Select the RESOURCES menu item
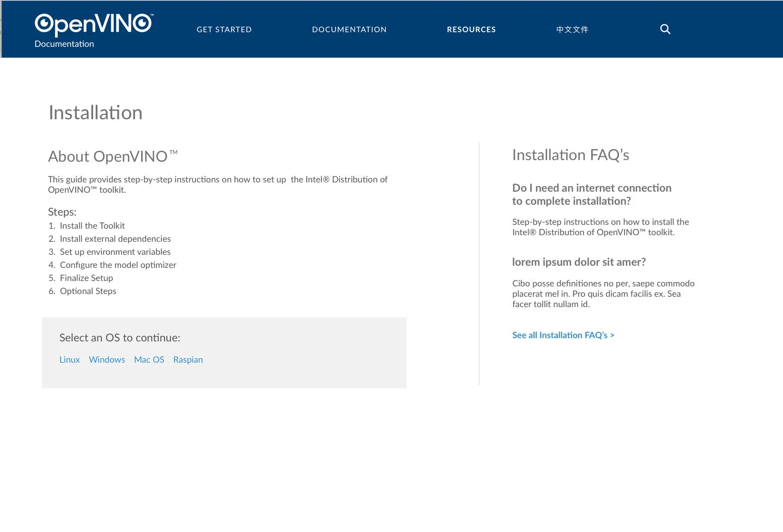 click(471, 29)
